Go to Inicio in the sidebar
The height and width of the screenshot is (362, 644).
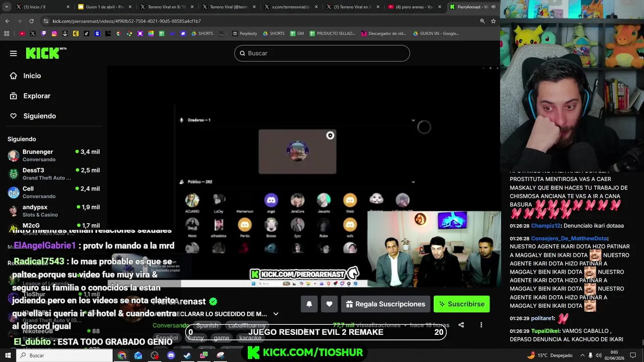[32, 75]
